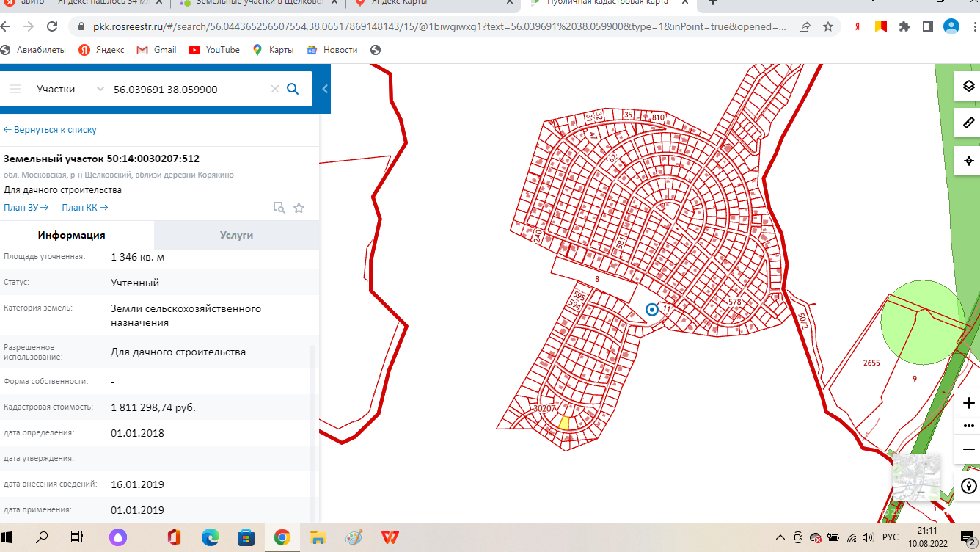Open Task View on the taskbar
The image size is (980, 552).
[x=76, y=537]
